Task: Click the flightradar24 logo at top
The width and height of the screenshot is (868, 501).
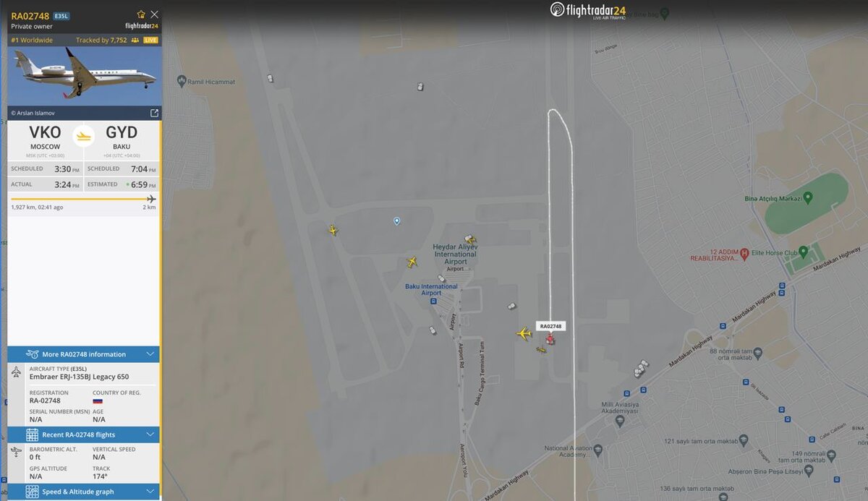Action: [x=588, y=10]
